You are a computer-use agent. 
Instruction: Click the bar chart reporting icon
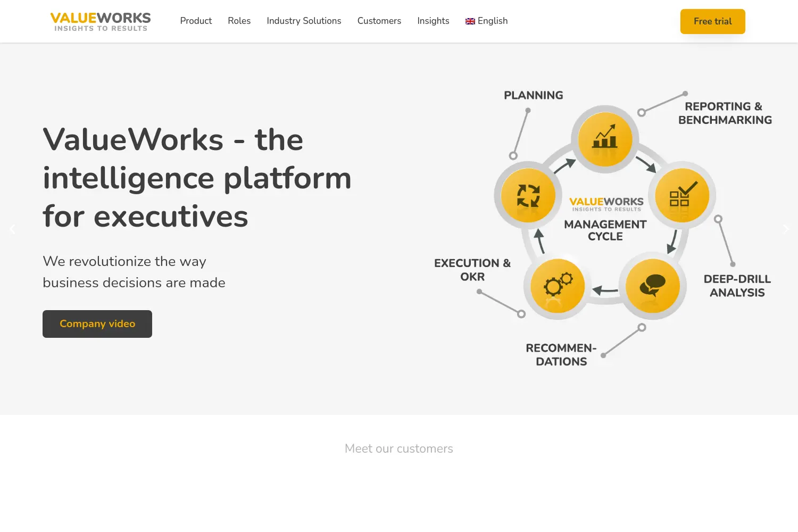pos(605,139)
